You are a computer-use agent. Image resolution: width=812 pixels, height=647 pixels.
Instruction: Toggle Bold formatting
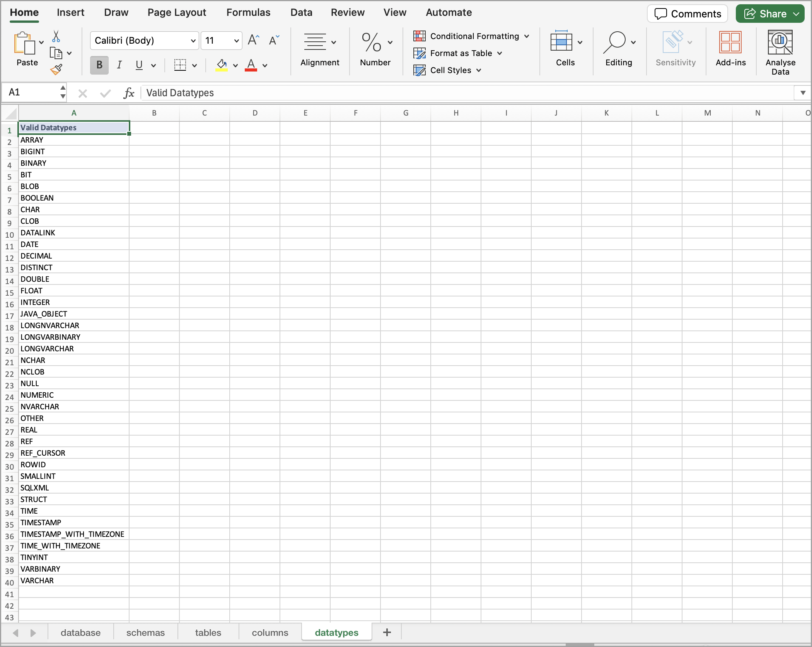click(x=99, y=65)
